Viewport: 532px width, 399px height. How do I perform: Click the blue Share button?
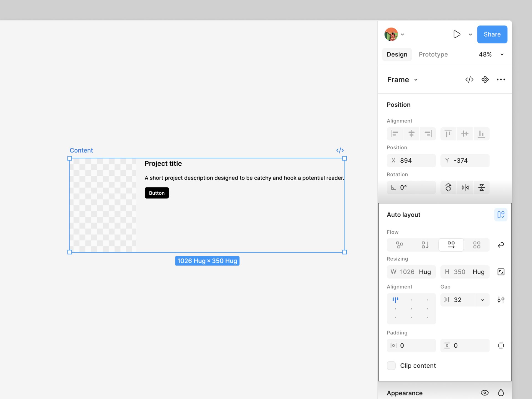(492, 34)
